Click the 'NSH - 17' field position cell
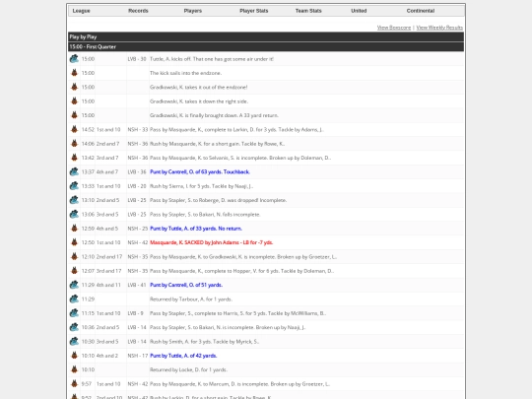Image resolution: width=532 pixels, height=399 pixels. pyautogui.click(x=137, y=356)
